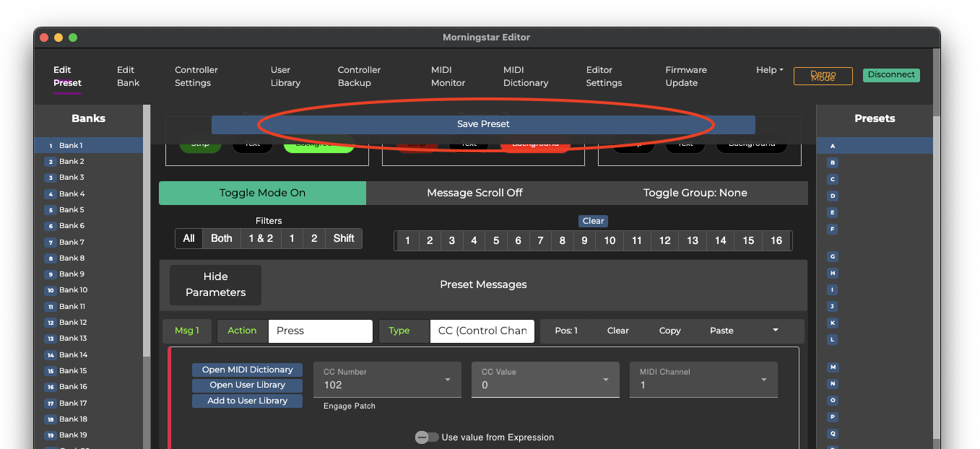980x449 pixels.
Task: Switch to User Library tab
Action: tap(285, 77)
